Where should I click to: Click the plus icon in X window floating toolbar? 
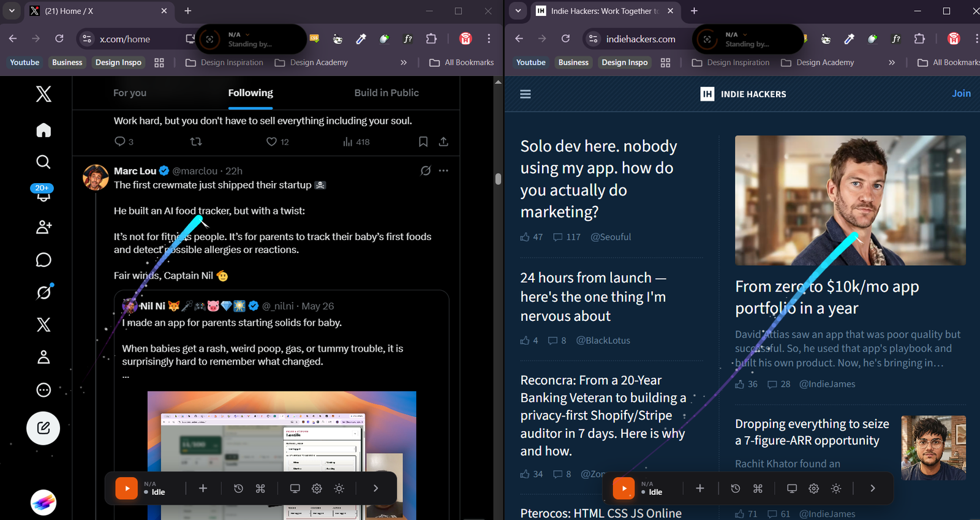[203, 488]
